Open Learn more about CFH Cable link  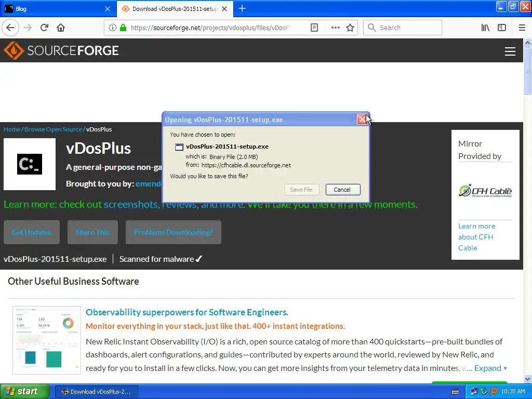point(477,237)
